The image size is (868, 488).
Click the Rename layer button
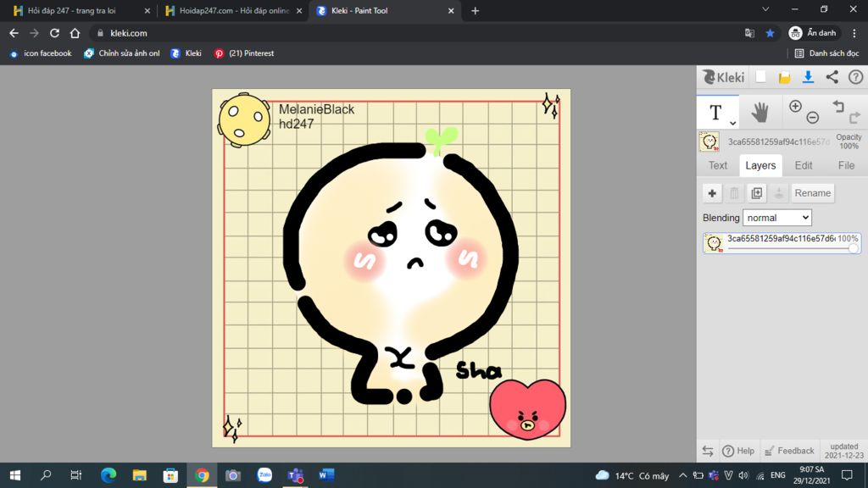coord(813,193)
